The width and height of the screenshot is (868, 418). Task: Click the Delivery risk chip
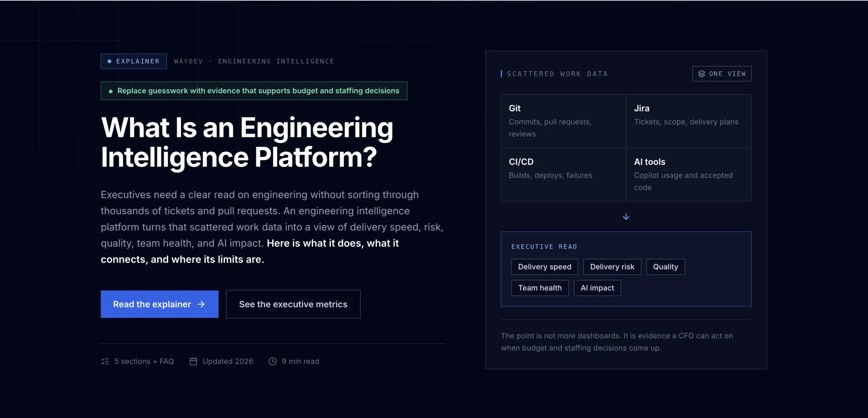click(x=612, y=267)
